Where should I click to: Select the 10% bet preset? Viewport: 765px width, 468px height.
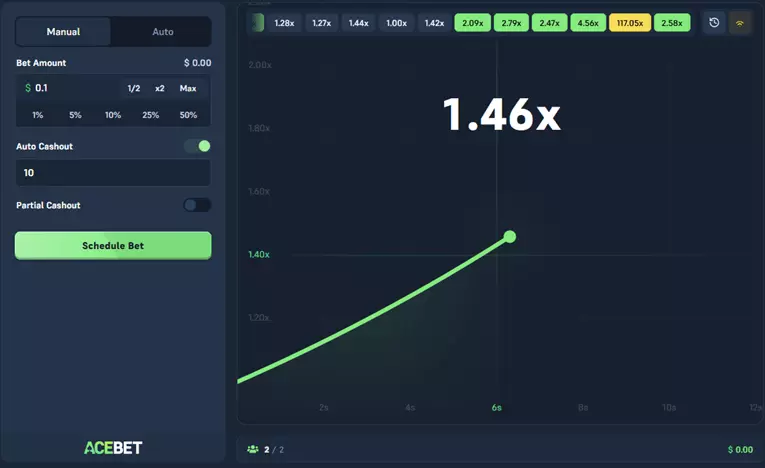[x=113, y=115]
